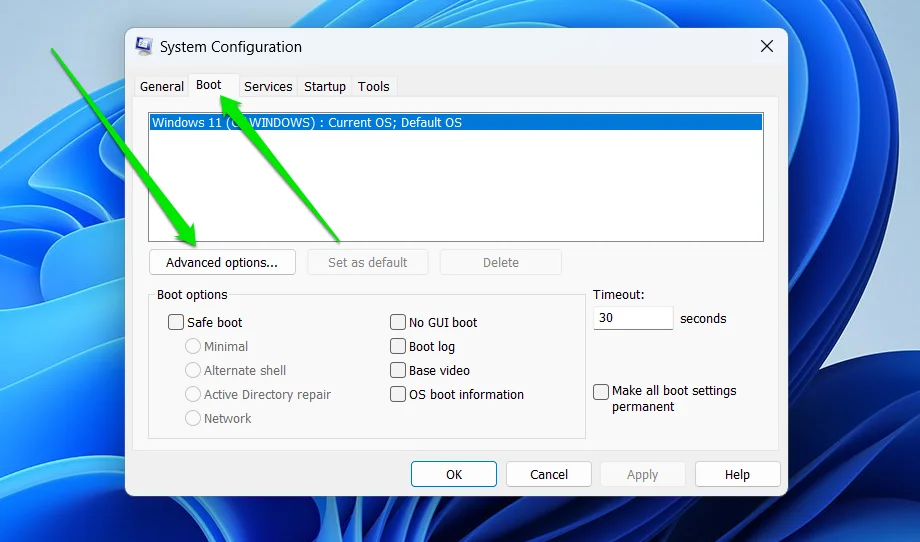Image resolution: width=920 pixels, height=542 pixels.
Task: Close the System Configuration dialog
Action: (767, 47)
